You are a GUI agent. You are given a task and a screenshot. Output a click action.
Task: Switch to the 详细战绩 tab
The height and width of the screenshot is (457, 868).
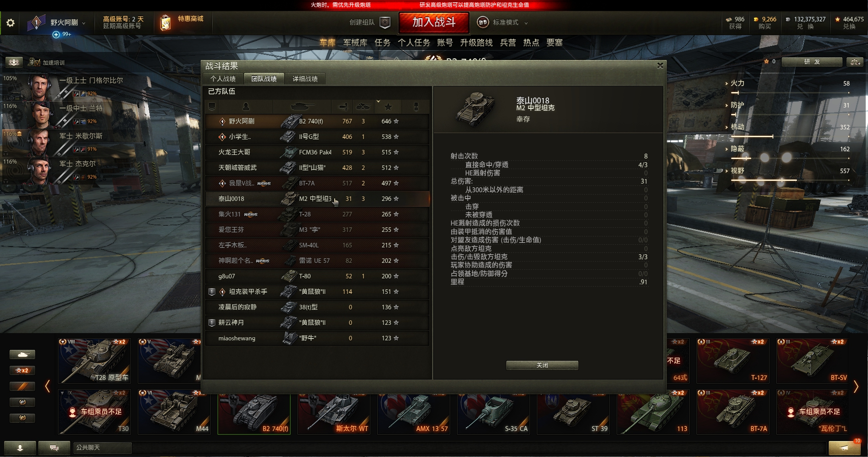tap(305, 79)
